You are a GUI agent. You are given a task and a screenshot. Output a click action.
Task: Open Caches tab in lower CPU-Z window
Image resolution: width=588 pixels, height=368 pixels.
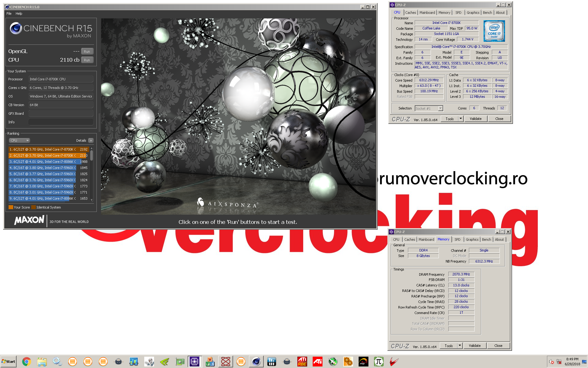pyautogui.click(x=409, y=240)
